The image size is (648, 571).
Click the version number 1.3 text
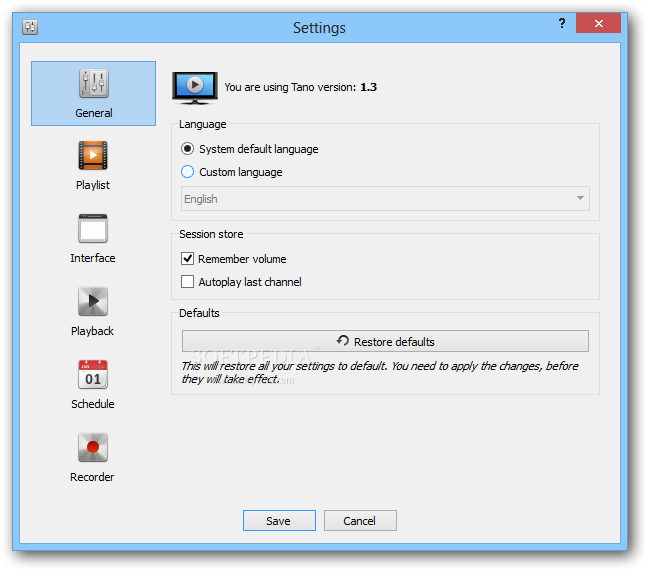pyautogui.click(x=369, y=87)
